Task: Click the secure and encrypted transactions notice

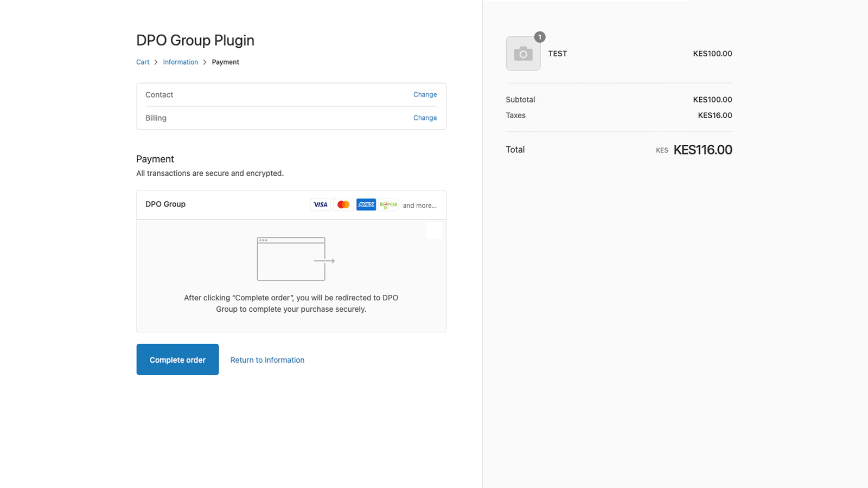Action: tap(210, 174)
